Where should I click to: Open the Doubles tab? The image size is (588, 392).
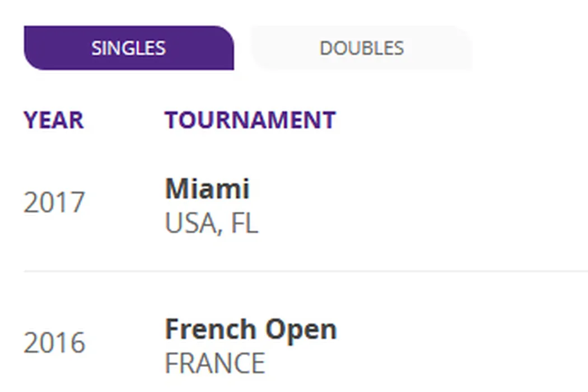[361, 48]
